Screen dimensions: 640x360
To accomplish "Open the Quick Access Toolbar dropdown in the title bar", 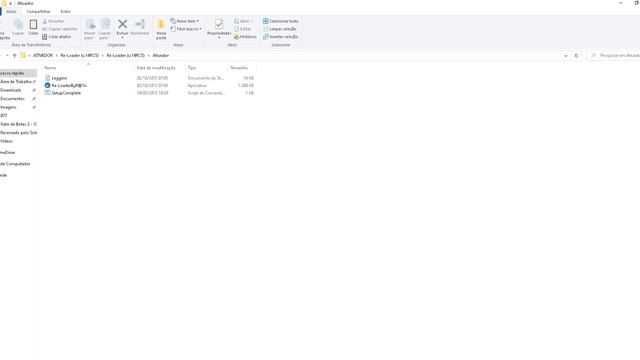I will point(11,3).
